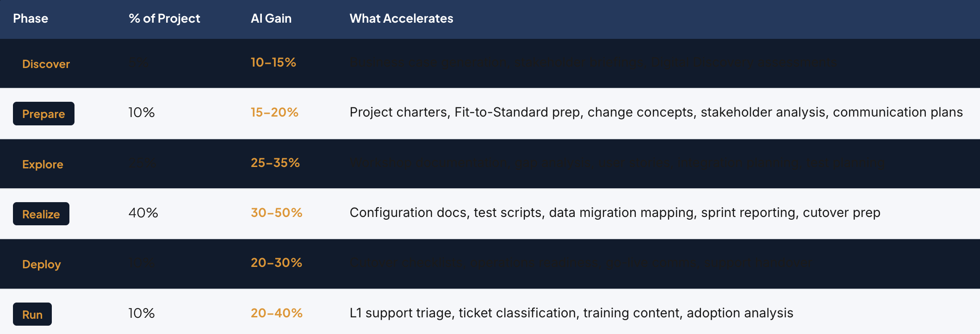The width and height of the screenshot is (980, 334).
Task: Select the AI Gain column header
Action: (271, 19)
